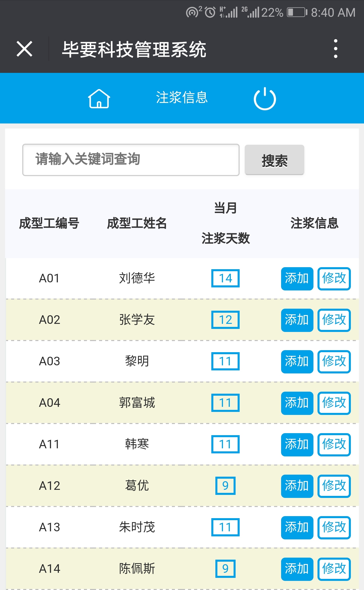Click 修改 for 黎明
Image resolution: width=364 pixels, height=590 pixels.
pyautogui.click(x=334, y=362)
